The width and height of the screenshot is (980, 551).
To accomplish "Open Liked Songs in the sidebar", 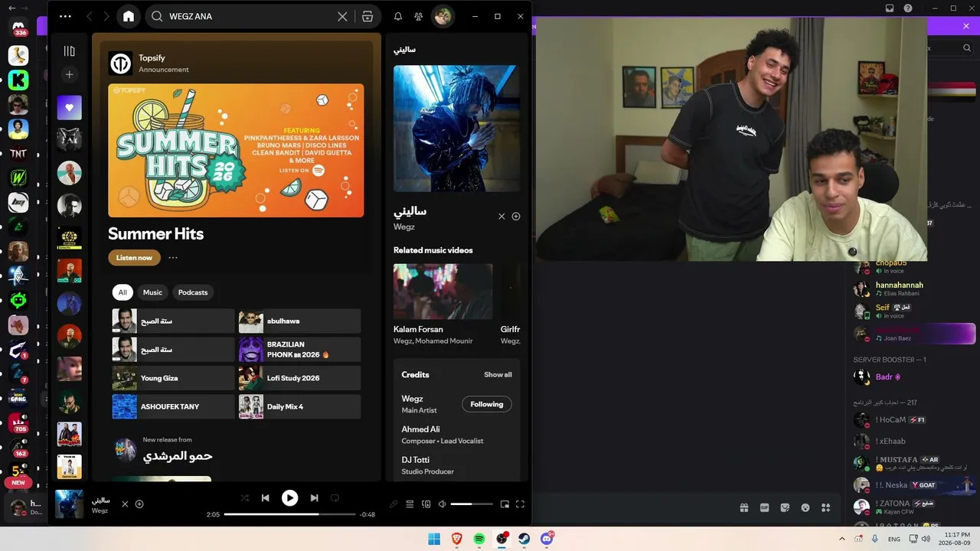I will [x=69, y=108].
